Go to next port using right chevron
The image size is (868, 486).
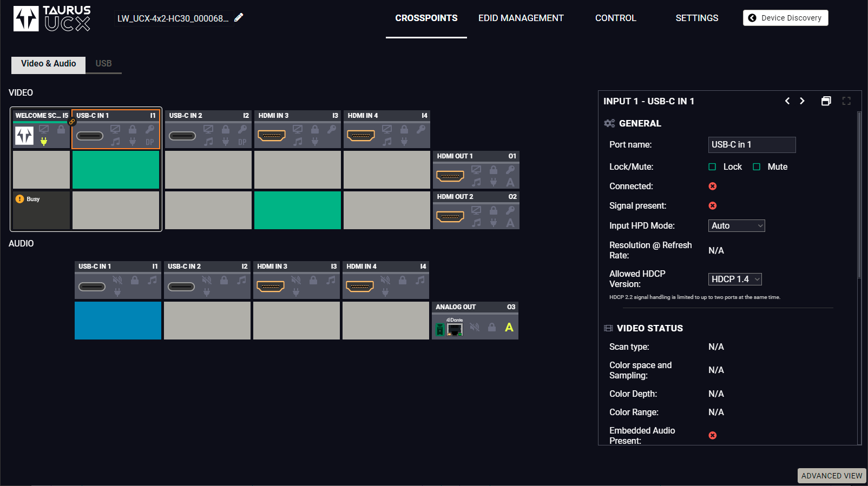pos(802,101)
